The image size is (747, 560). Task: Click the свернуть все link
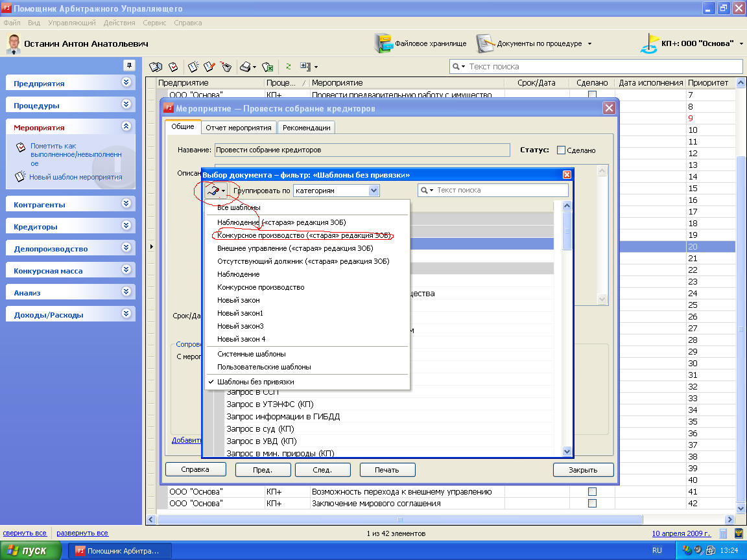(25, 533)
